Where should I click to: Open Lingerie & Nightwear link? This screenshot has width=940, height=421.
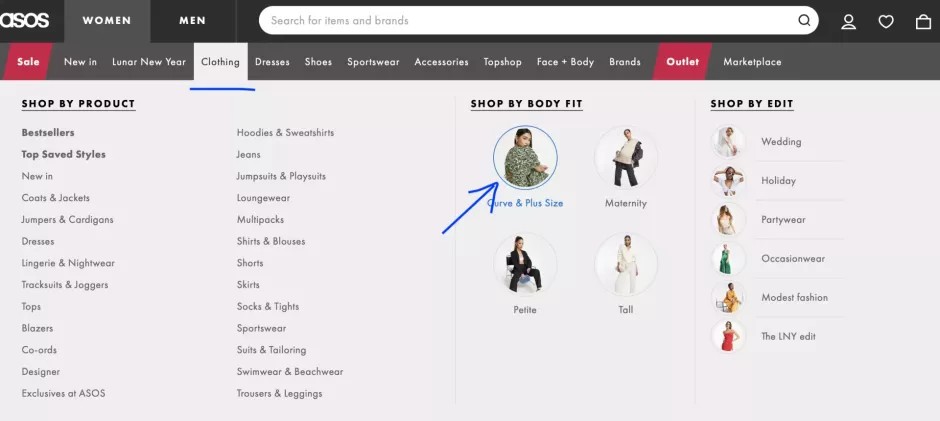tap(68, 263)
